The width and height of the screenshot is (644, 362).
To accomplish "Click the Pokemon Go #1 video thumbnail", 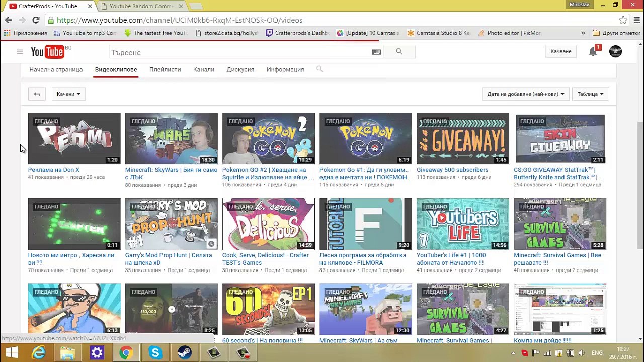I will (366, 138).
